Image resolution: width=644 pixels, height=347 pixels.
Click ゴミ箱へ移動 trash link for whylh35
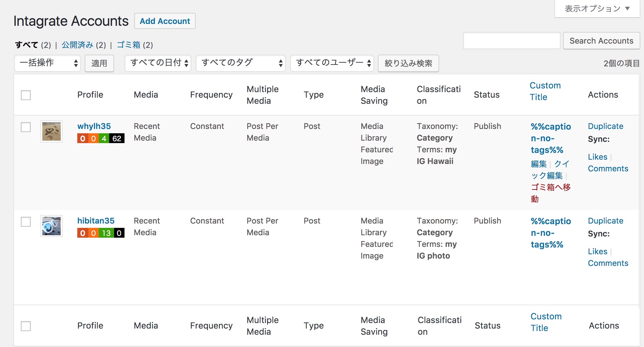[x=551, y=193]
